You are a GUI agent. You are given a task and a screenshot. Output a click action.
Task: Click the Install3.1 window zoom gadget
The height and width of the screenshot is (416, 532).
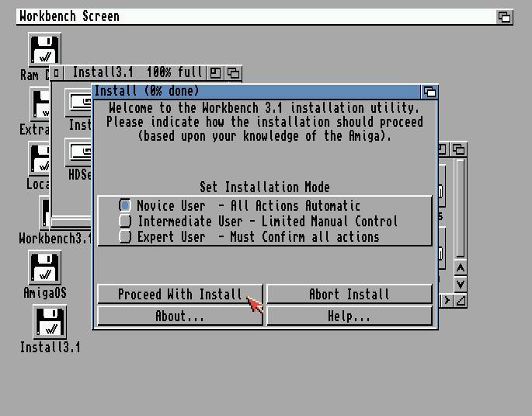[217, 73]
